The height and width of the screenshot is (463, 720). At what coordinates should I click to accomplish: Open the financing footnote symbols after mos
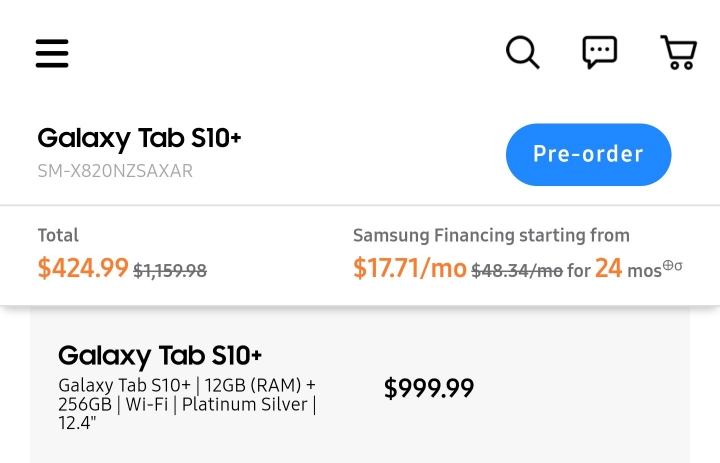(672, 265)
